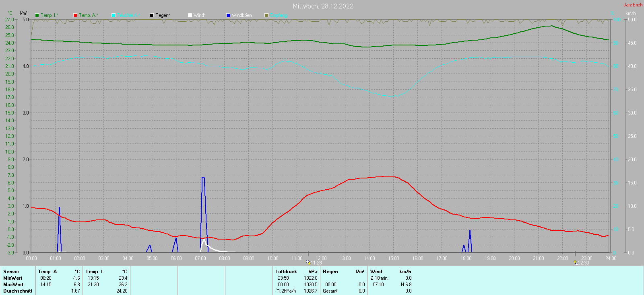
Task: Click the white Wind legend swatch
Action: [x=190, y=15]
